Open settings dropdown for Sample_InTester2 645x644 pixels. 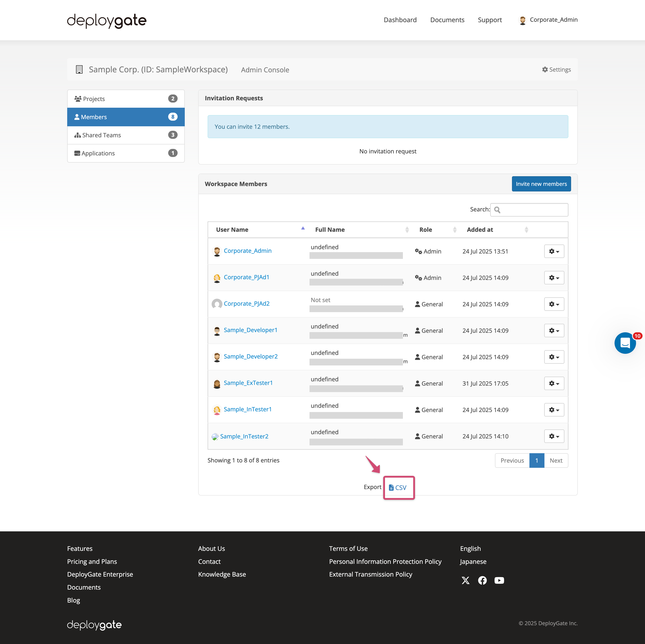click(x=554, y=436)
